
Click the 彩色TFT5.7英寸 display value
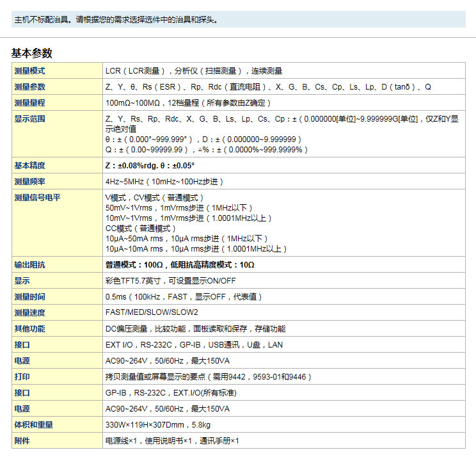pos(170,281)
